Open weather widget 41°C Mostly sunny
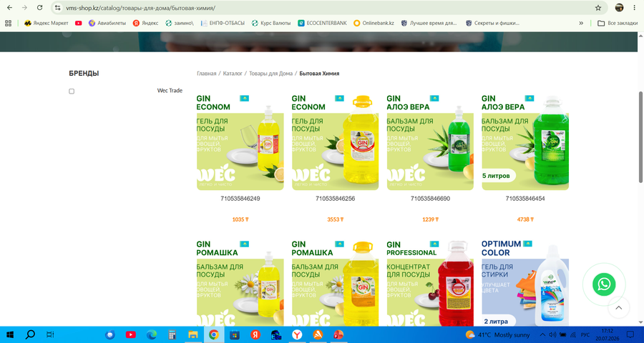The image size is (644, 343). (x=498, y=334)
